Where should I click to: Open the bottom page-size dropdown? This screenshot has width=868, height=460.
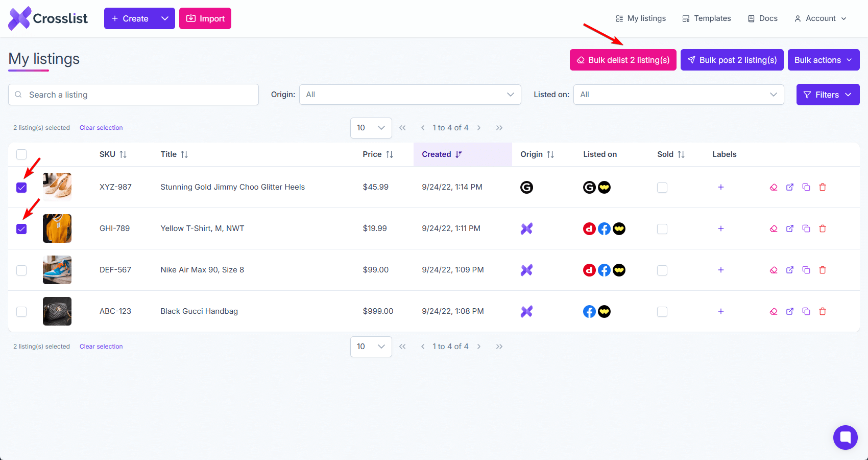coord(371,347)
